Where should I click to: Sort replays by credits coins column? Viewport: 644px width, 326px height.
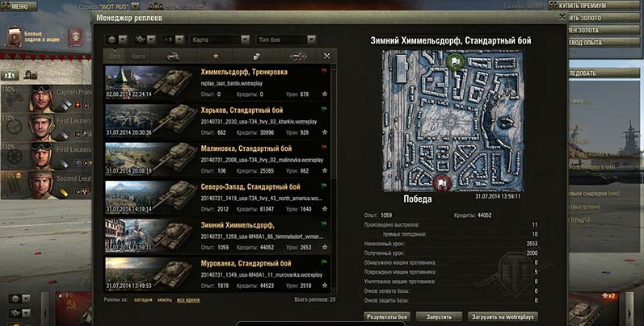click(257, 56)
